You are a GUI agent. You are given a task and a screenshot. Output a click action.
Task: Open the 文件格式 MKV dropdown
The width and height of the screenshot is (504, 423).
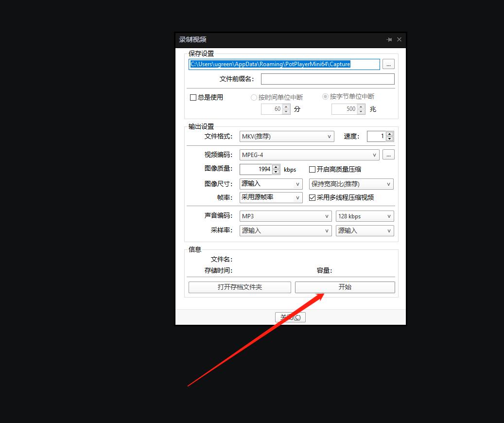[286, 136]
